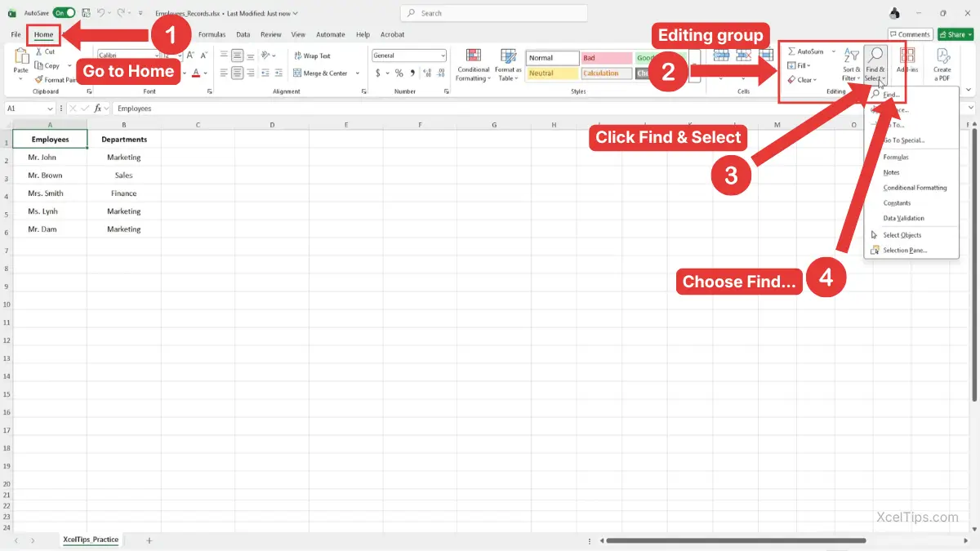Click the Search box in title bar
This screenshot has width=980, height=551.
pos(494,13)
